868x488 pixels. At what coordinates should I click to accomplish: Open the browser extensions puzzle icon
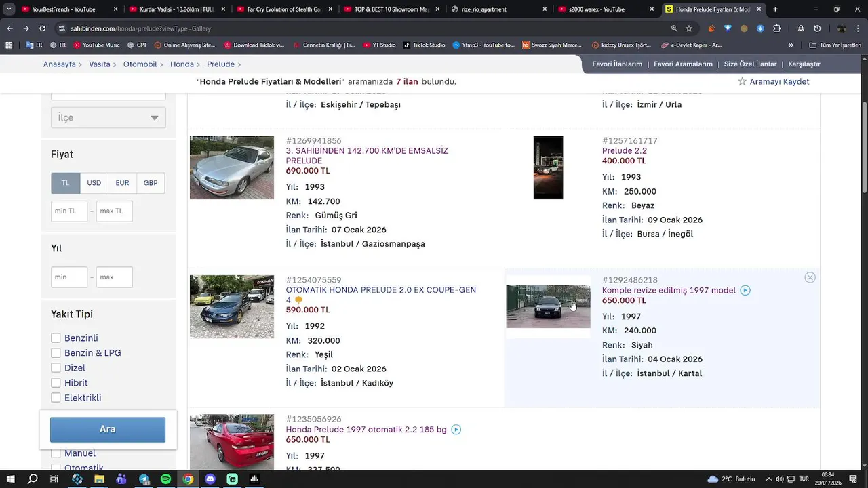click(777, 28)
